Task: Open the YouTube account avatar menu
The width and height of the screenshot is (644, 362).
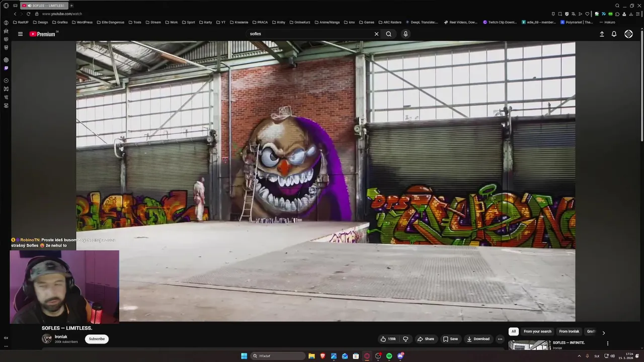Action: [x=628, y=34]
